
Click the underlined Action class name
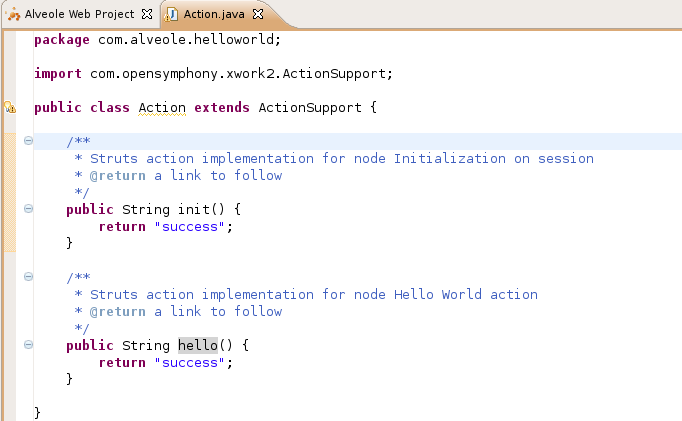[161, 107]
